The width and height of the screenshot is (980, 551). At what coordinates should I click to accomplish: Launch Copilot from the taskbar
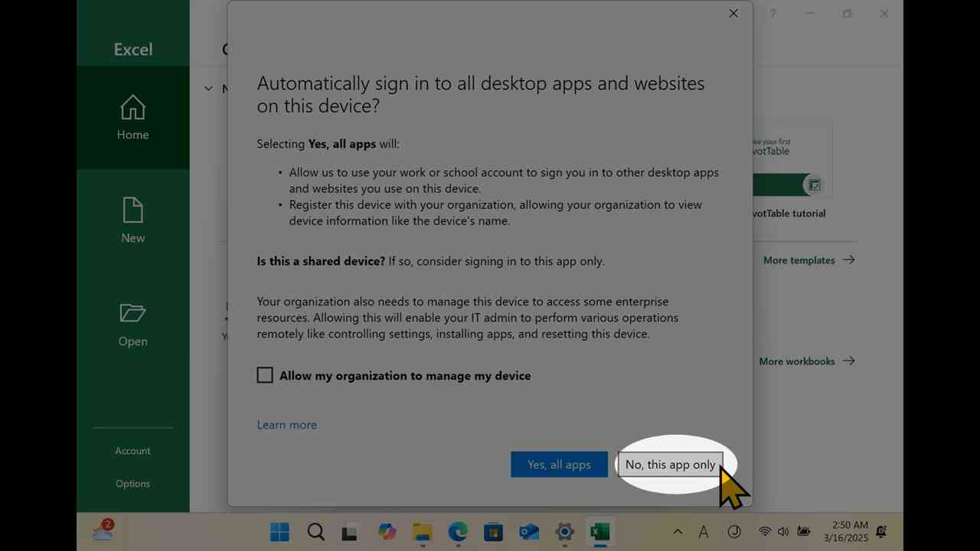387,531
